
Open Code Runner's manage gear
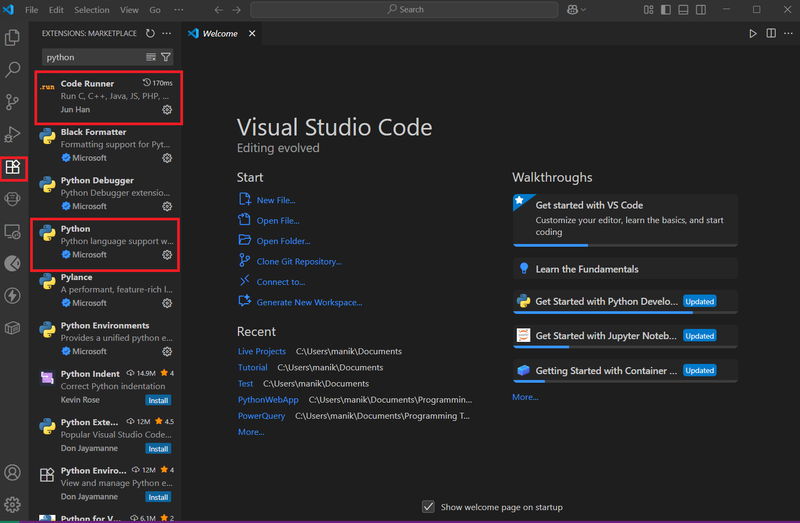click(x=167, y=110)
